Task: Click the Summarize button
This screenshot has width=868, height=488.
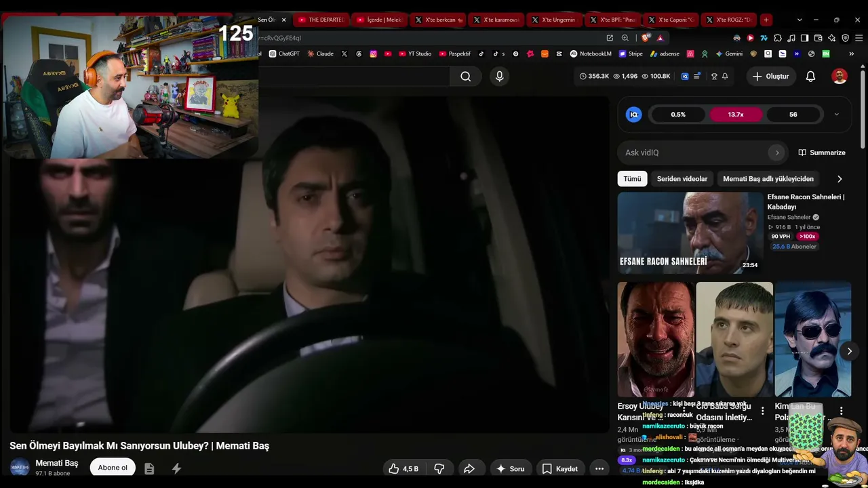Action: 822,152
